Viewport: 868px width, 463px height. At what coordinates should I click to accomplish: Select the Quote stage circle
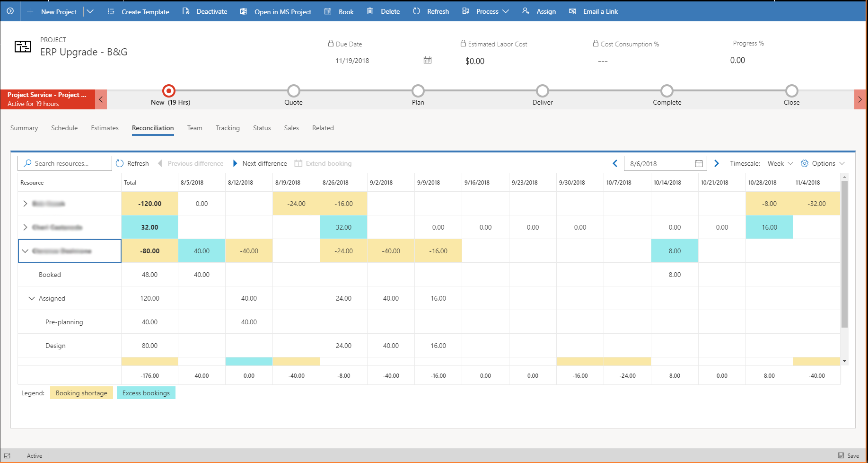[294, 90]
